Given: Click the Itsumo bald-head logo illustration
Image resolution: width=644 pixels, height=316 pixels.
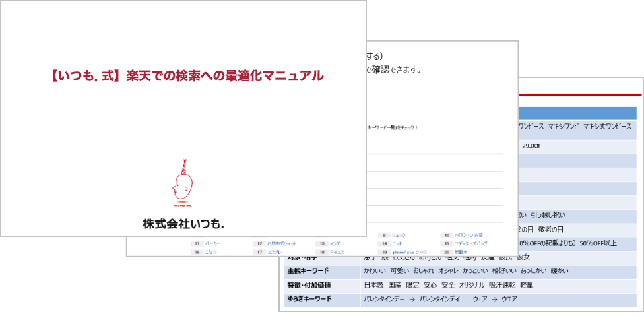Looking at the screenshot, I should [183, 183].
